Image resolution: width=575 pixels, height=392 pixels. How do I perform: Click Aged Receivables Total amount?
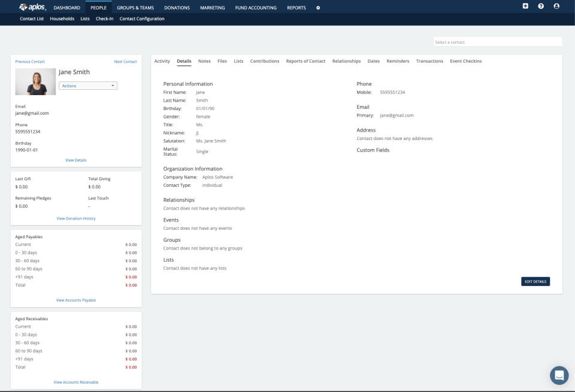click(x=131, y=367)
